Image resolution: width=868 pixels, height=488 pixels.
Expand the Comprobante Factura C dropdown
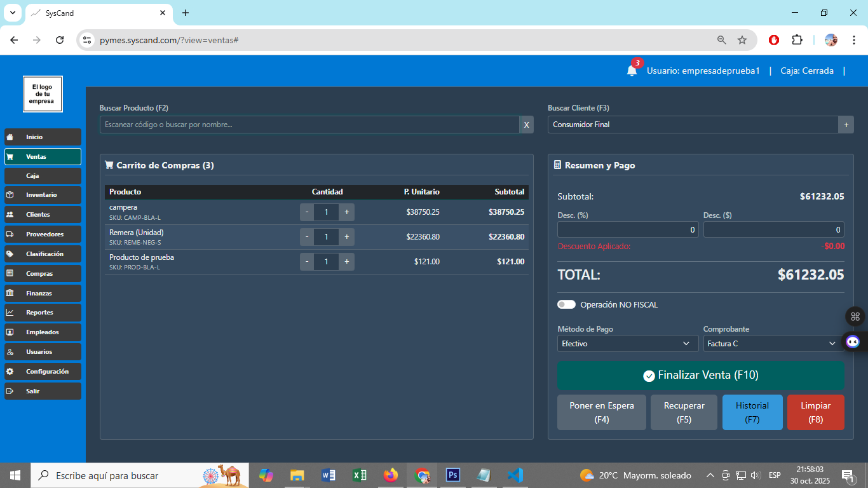[773, 344]
